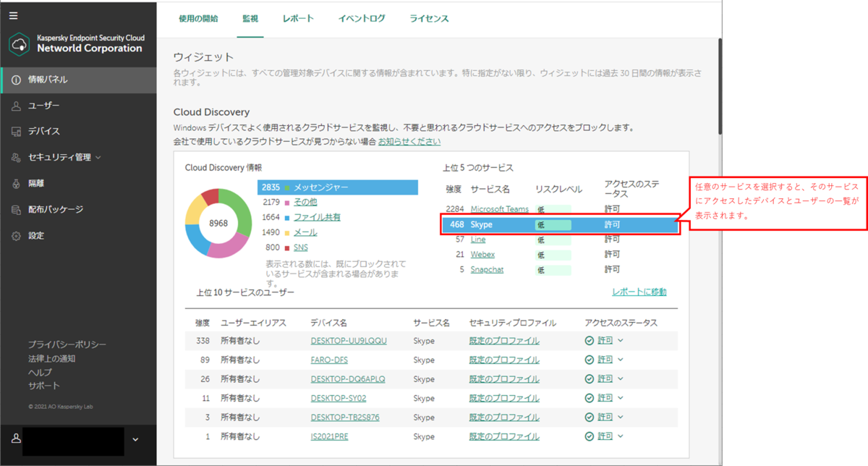
Task: Switch to the レポート tab
Action: [298, 20]
